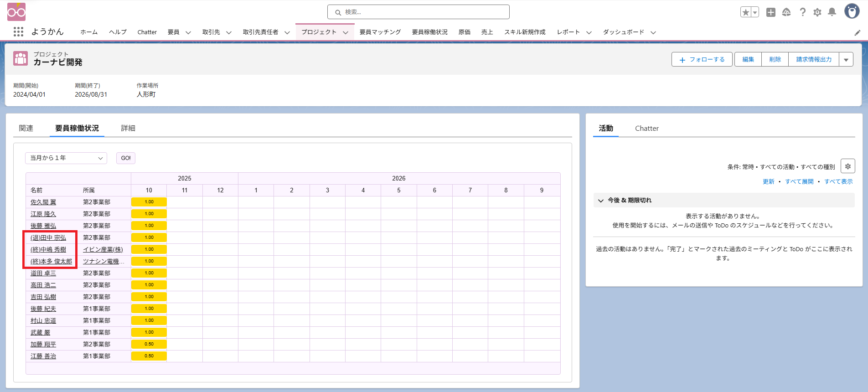Image resolution: width=868 pixels, height=392 pixels.
Task: Open the 佐久間 翼 member link
Action: (x=43, y=202)
